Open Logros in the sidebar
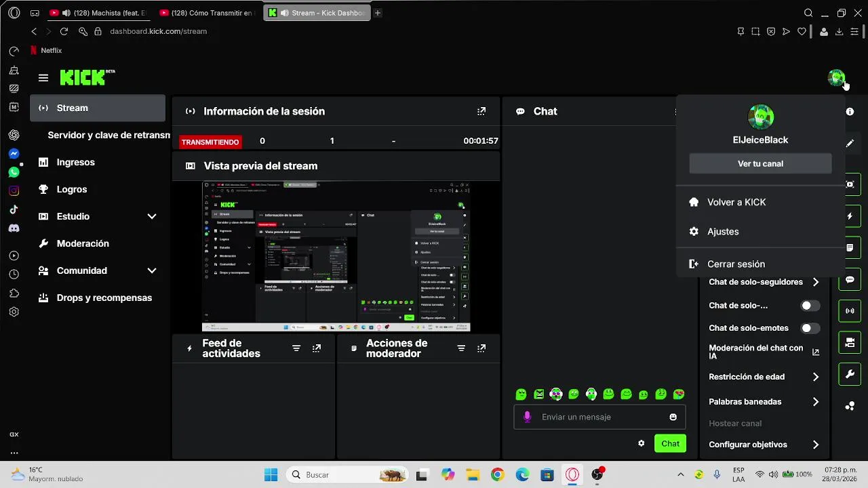The height and width of the screenshot is (488, 868). pyautogui.click(x=98, y=189)
